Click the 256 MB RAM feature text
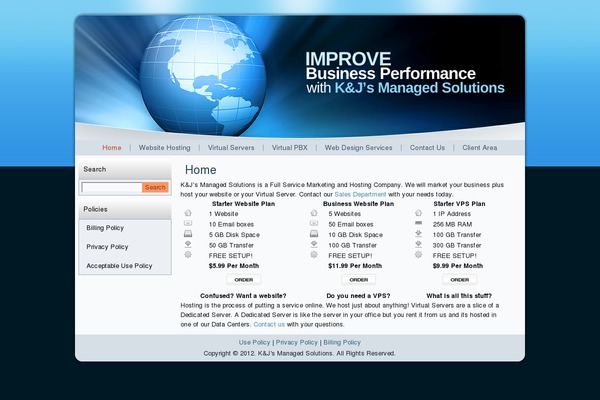This screenshot has height=400, width=600. 452,224
